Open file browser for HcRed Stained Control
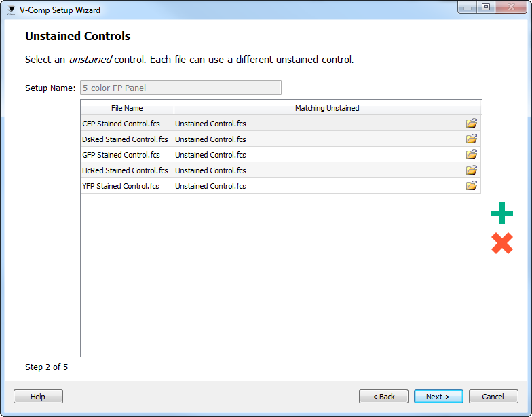Viewport: 532px width, 417px height. pyautogui.click(x=472, y=170)
